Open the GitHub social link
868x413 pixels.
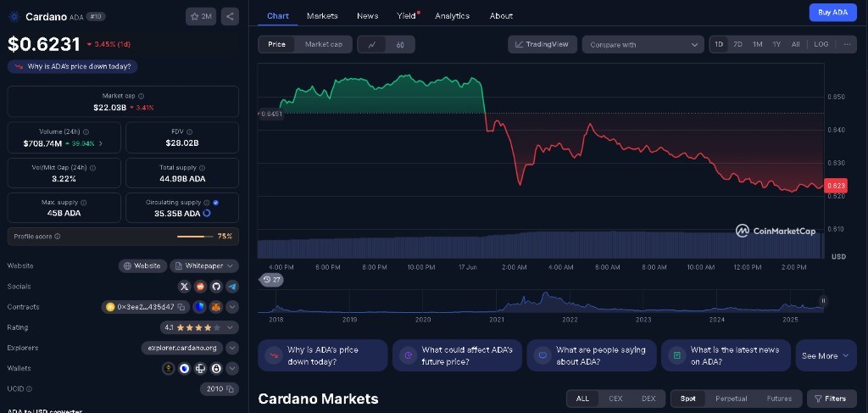216,287
